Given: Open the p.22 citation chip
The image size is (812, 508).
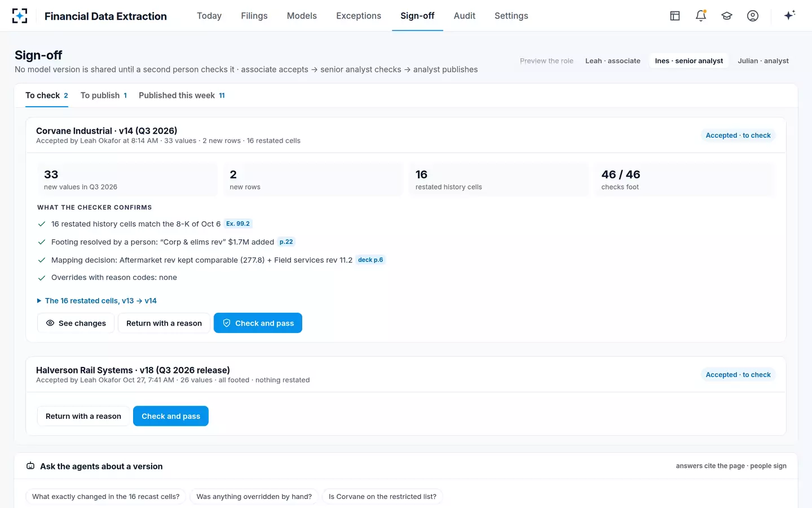Looking at the screenshot, I should tap(286, 242).
